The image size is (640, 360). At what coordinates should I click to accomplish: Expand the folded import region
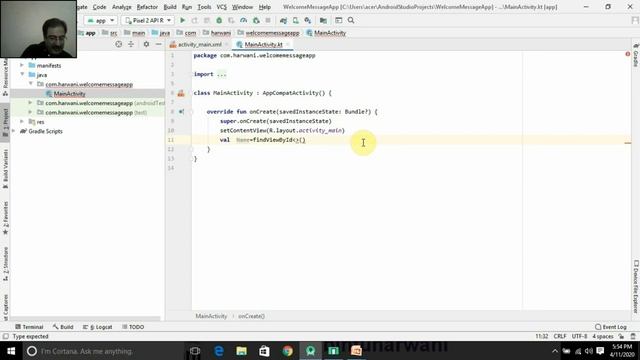pos(221,74)
